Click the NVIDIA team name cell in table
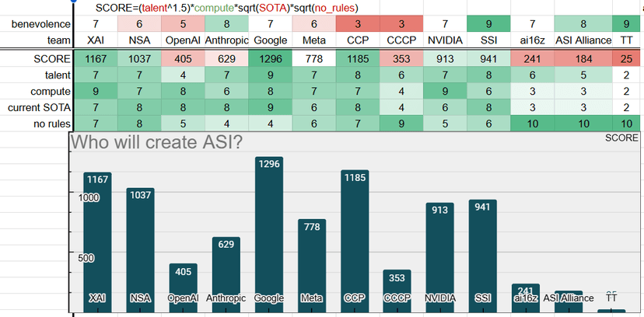 pos(445,40)
